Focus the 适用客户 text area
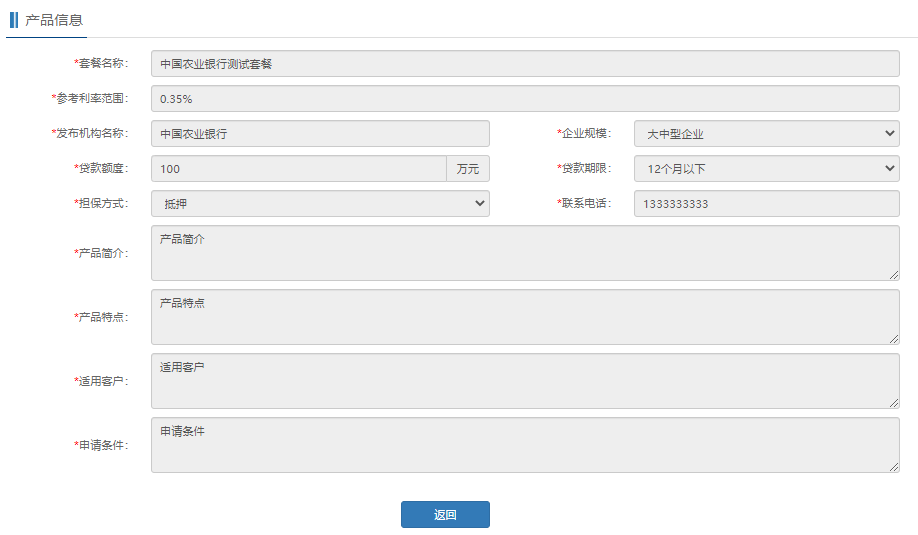 click(525, 381)
